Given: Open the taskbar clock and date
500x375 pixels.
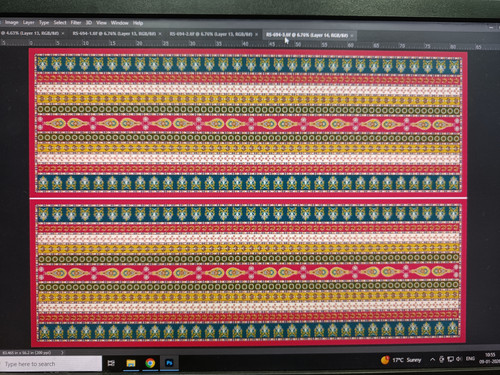Looking at the screenshot, I should pos(489,358).
